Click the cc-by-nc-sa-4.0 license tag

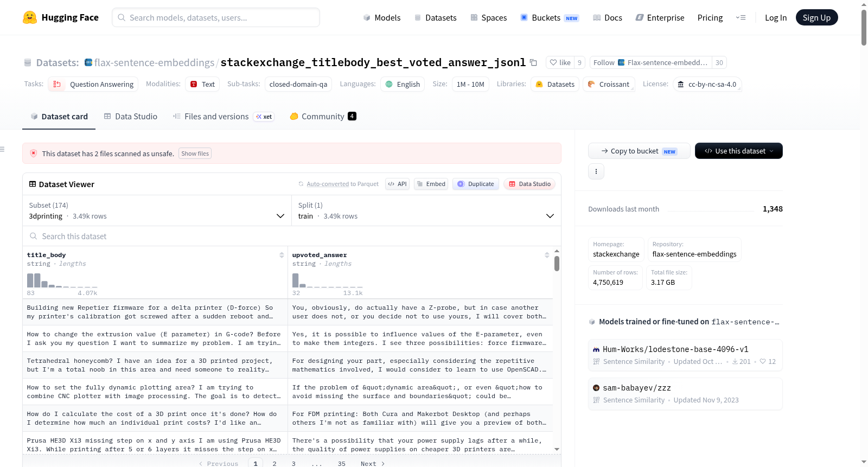pyautogui.click(x=707, y=85)
